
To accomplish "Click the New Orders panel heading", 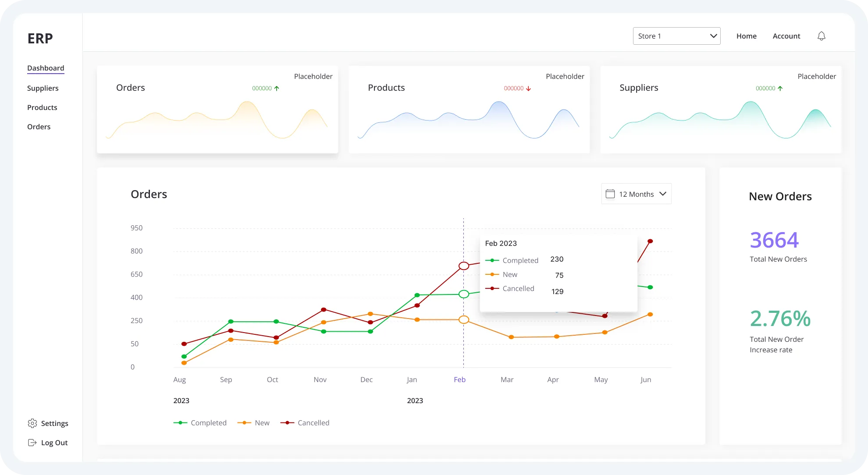I will [780, 196].
